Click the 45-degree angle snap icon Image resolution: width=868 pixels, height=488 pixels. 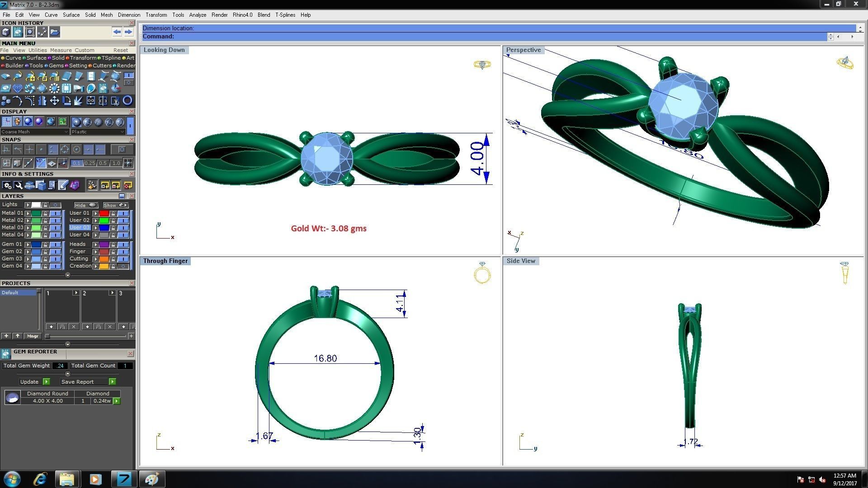41,163
